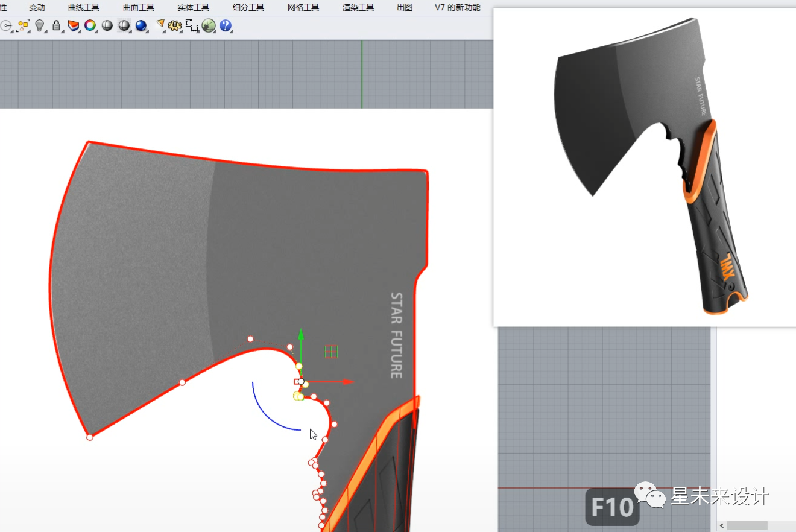Click the group objects icon in toolbar
This screenshot has height=532, width=796.
(23, 25)
